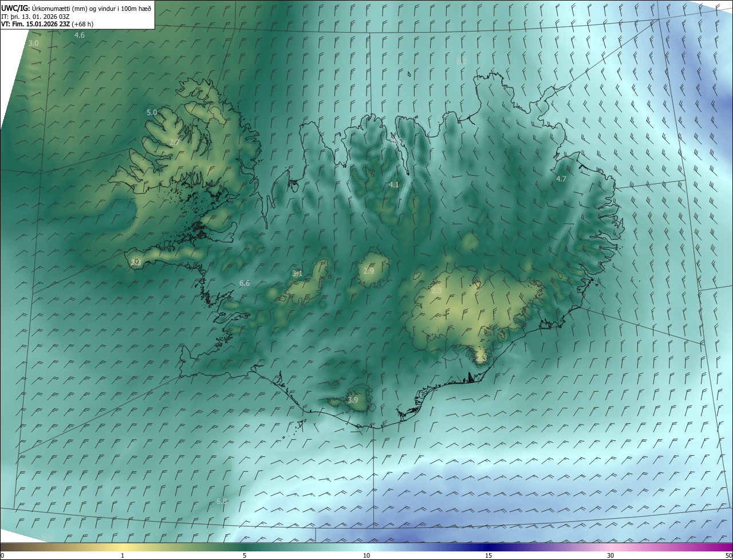Click the 2.3 label in the largest glacier's interior

pos(436,291)
